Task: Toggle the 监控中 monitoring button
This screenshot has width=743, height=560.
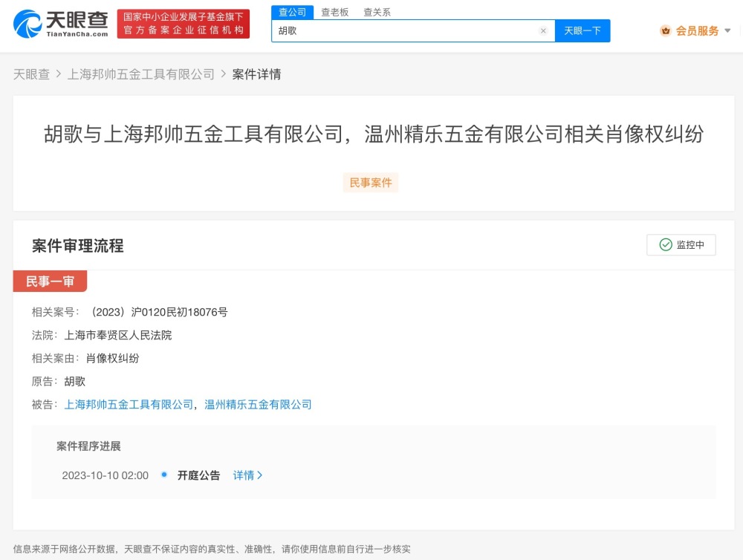Action: click(x=681, y=245)
